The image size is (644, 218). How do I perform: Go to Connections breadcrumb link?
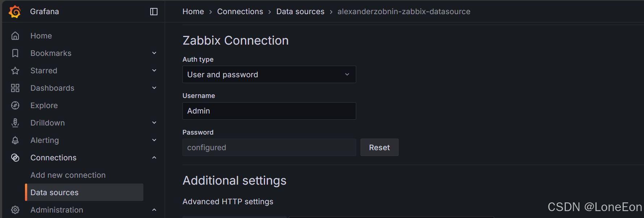pyautogui.click(x=240, y=12)
